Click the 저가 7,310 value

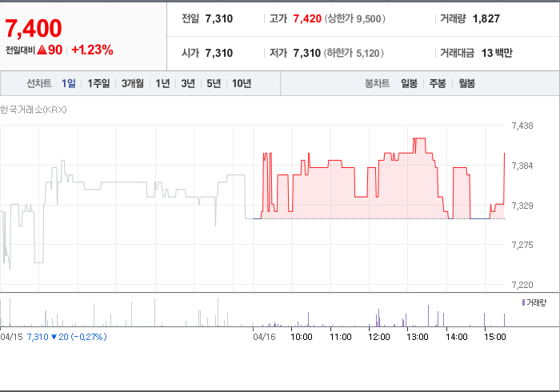(x=306, y=53)
